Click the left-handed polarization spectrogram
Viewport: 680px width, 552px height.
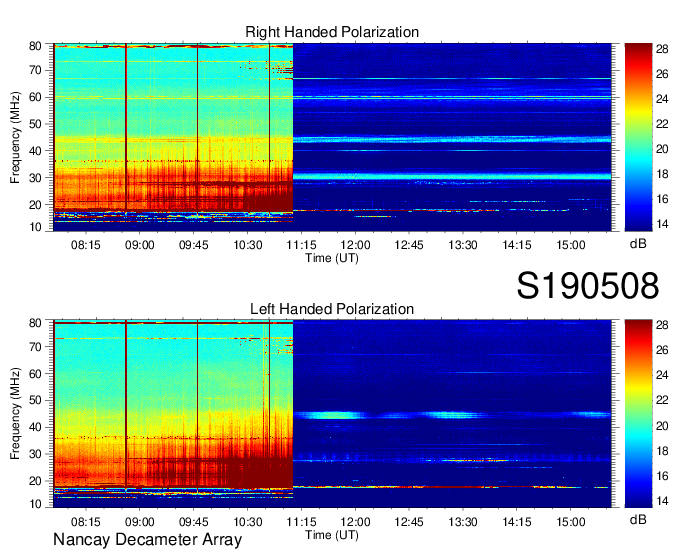click(x=332, y=414)
